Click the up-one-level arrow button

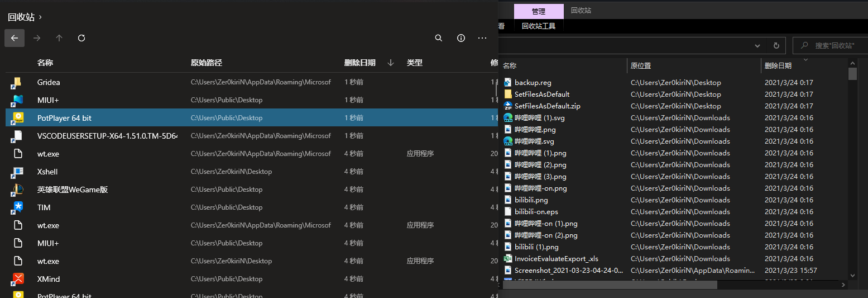click(x=59, y=38)
